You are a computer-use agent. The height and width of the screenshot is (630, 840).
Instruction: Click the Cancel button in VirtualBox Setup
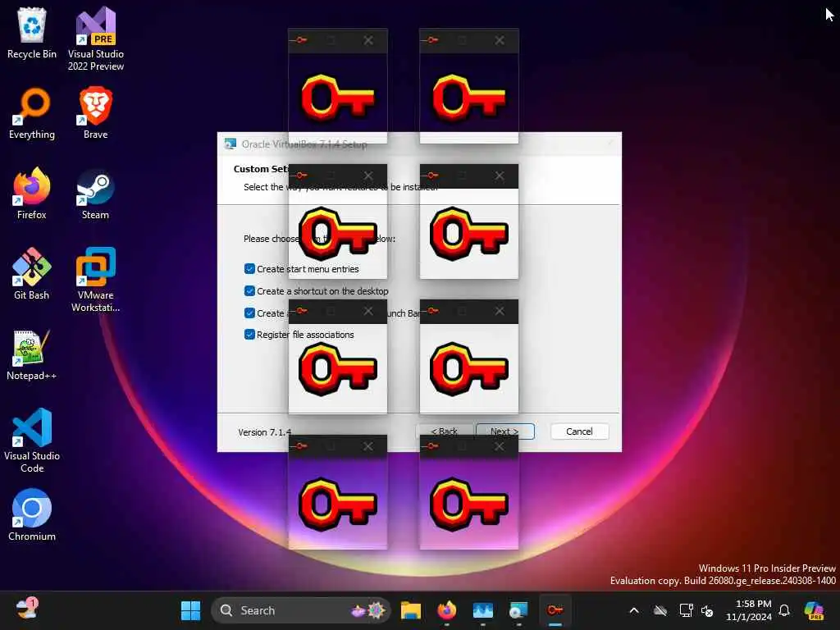coord(579,431)
